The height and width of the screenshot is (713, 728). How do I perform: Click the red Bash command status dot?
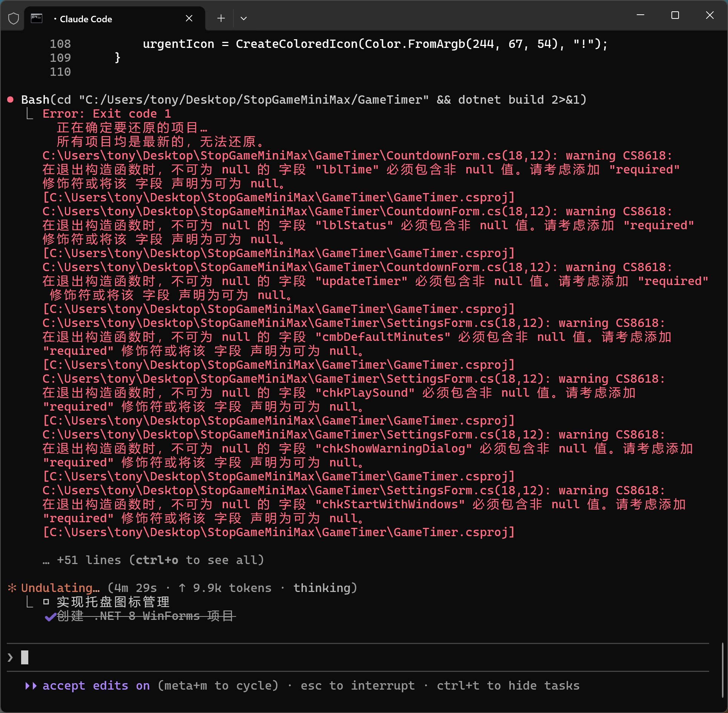[11, 100]
